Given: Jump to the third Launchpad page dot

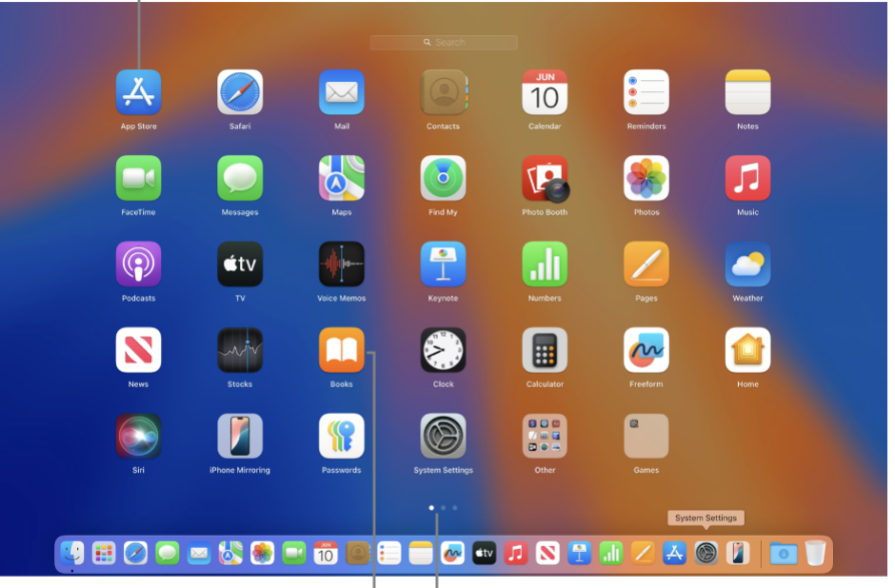Looking at the screenshot, I should tap(455, 508).
